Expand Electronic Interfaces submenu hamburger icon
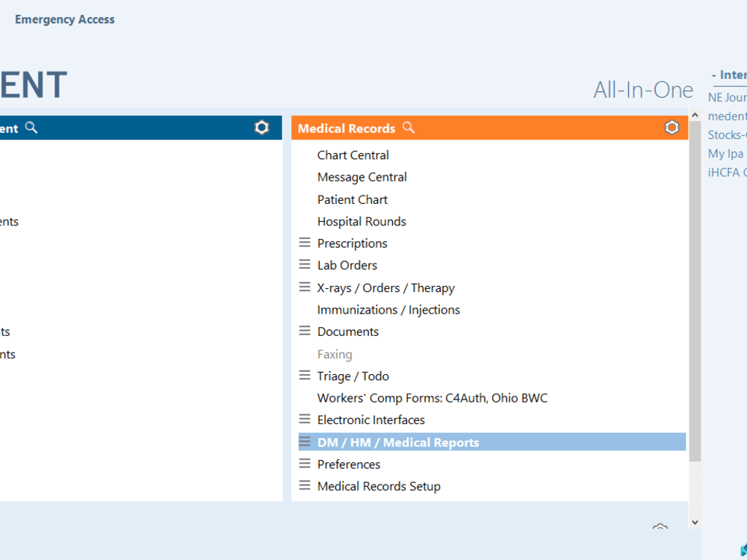This screenshot has height=560, width=747. (305, 419)
